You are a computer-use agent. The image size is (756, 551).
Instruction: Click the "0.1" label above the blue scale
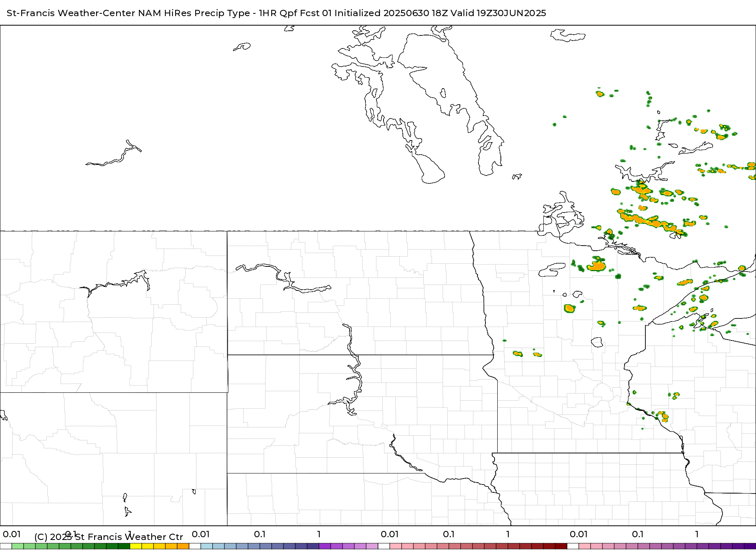click(x=260, y=534)
